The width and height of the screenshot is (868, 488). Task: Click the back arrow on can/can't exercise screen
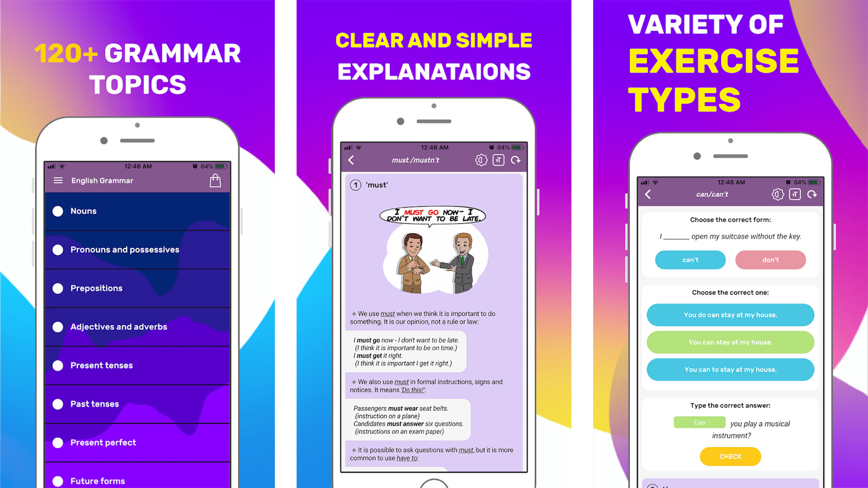pyautogui.click(x=648, y=194)
